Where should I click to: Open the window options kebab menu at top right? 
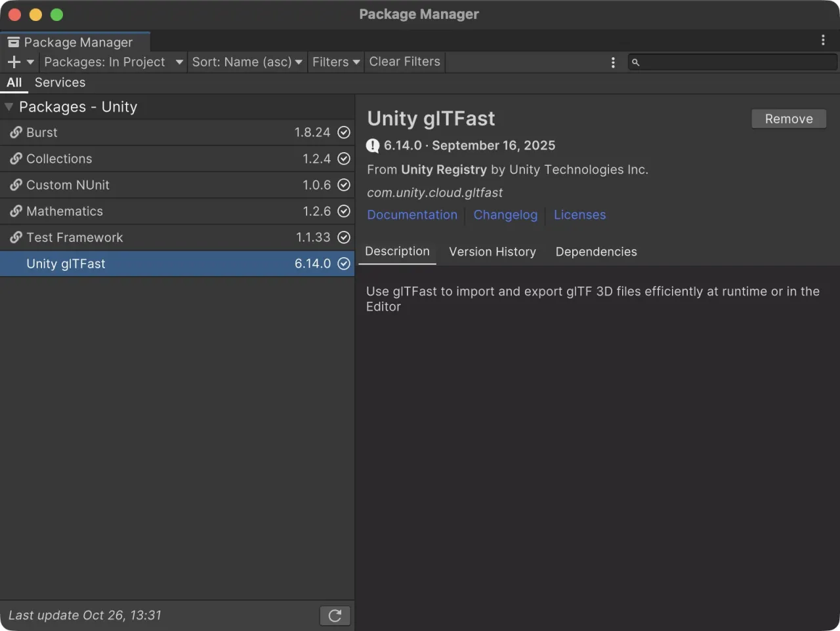point(823,40)
